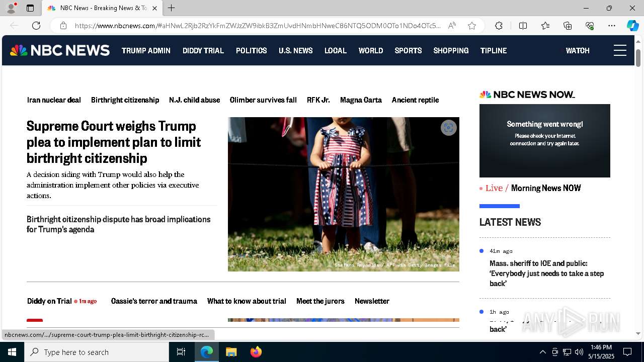The image size is (644, 362).
Task: Open the volume speaker icon
Action: [x=579, y=352]
